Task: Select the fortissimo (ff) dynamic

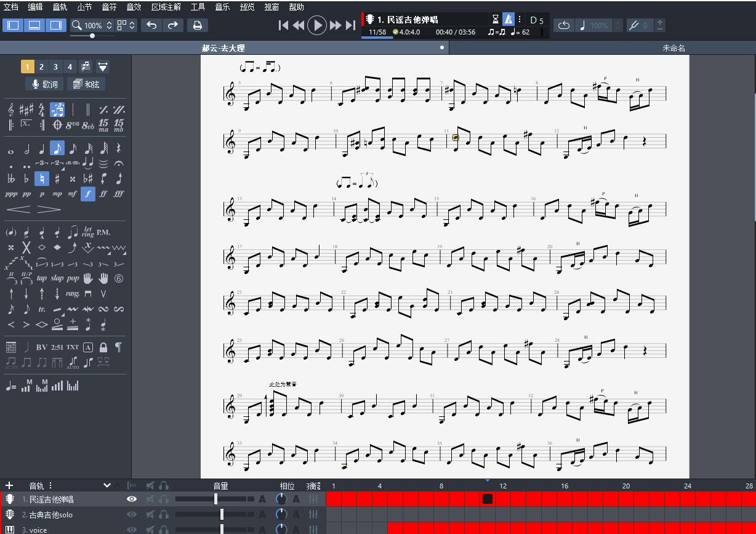Action: point(103,193)
